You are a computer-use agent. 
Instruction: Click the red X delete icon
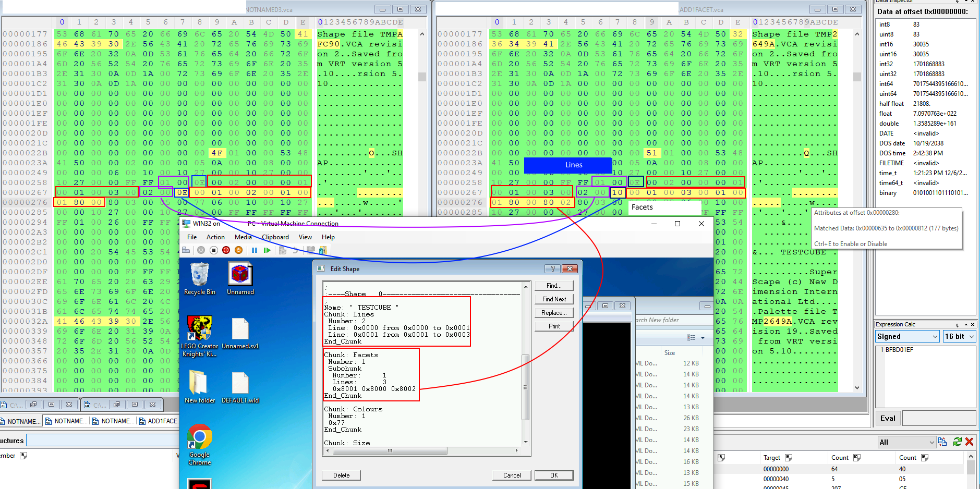[x=970, y=442]
